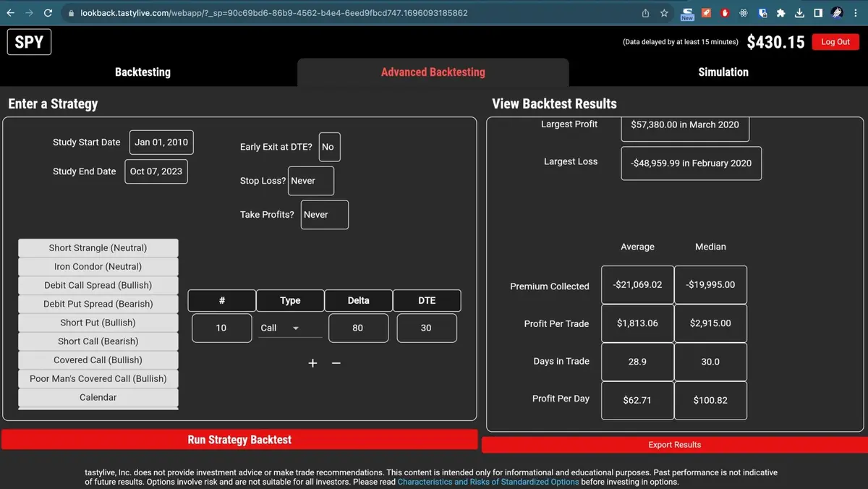Toggle the browser side panel icon

[x=818, y=13]
